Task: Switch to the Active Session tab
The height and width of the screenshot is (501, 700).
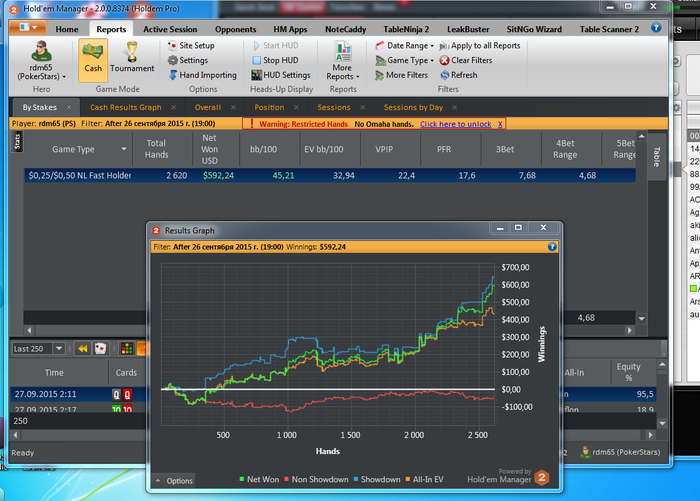Action: click(x=170, y=29)
